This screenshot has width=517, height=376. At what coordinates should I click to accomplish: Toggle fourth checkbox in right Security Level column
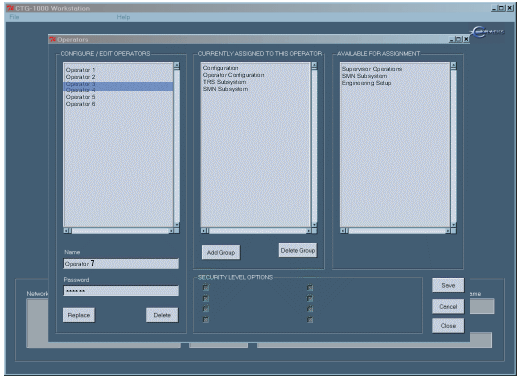tap(310, 319)
